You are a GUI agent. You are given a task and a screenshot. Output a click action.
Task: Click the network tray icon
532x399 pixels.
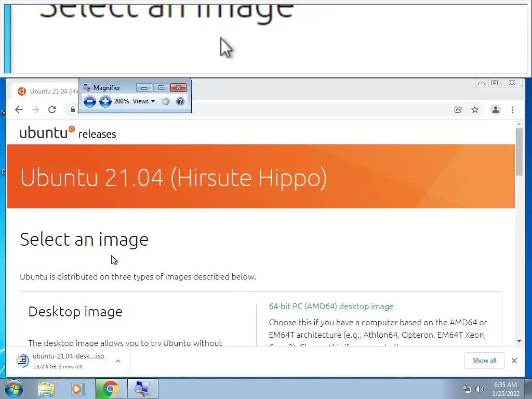point(467,389)
